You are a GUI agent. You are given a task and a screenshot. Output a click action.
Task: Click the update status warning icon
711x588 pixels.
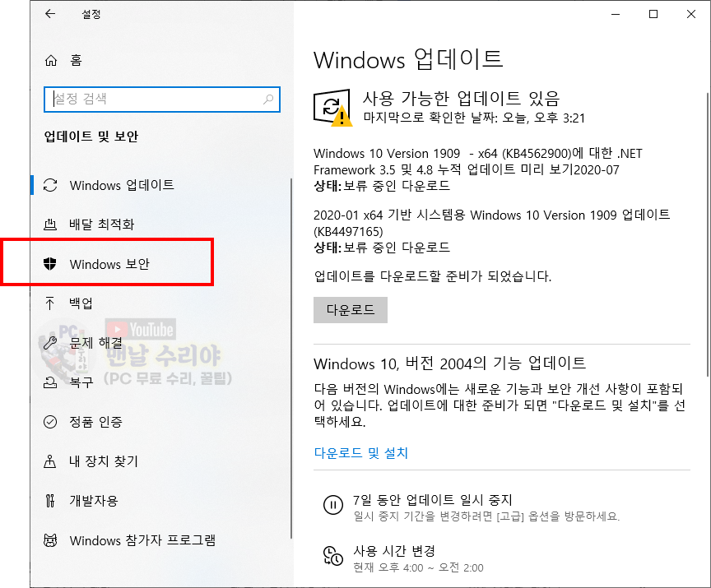click(x=332, y=108)
